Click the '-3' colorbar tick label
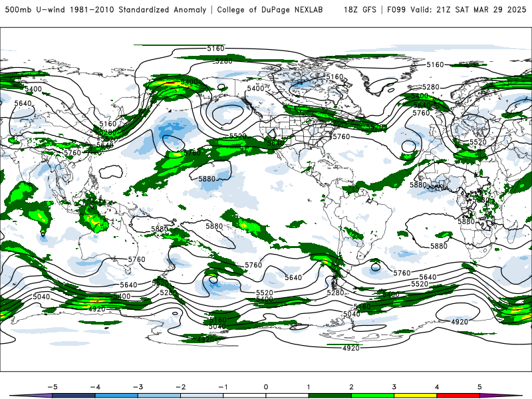 138,387
